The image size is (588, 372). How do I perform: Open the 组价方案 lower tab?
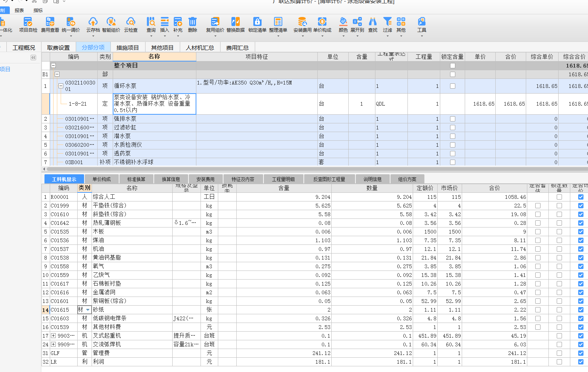[407, 179]
